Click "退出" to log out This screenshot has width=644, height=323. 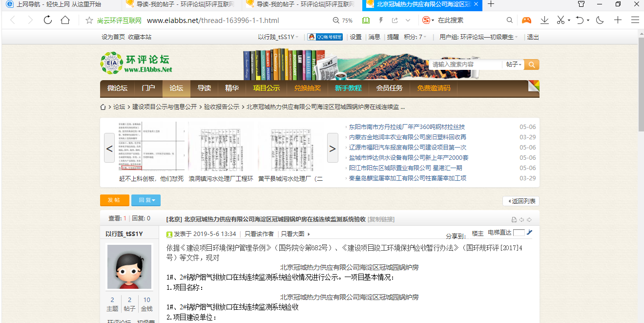click(533, 37)
